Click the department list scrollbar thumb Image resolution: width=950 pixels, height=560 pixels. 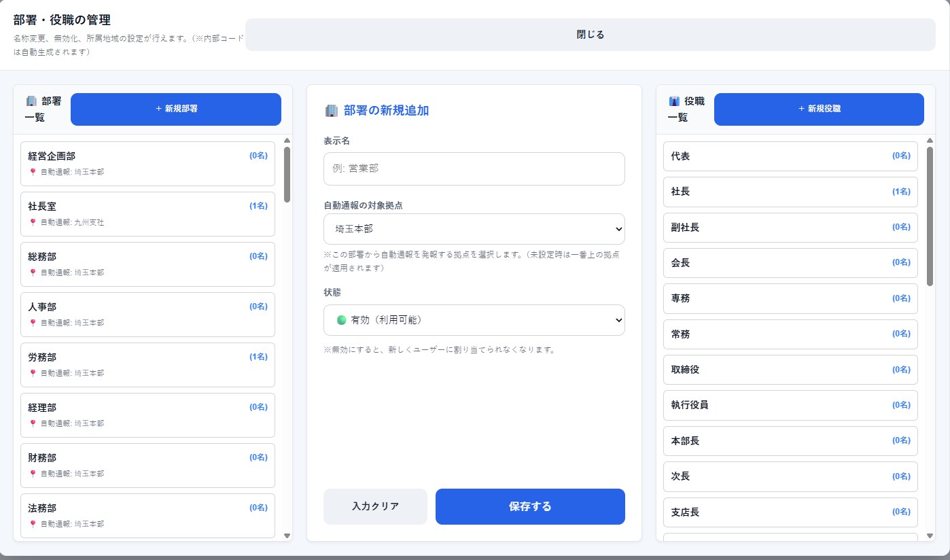pos(287,175)
